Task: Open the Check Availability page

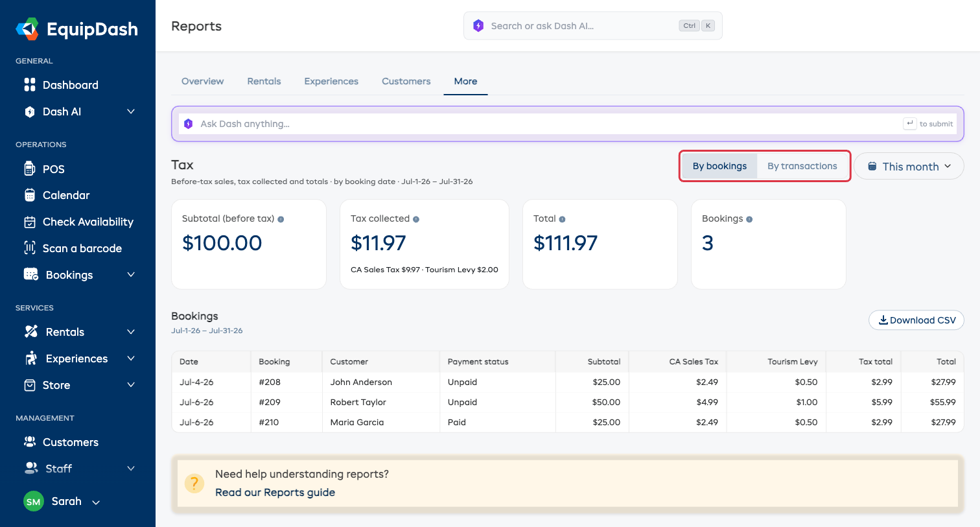Action: coord(88,222)
